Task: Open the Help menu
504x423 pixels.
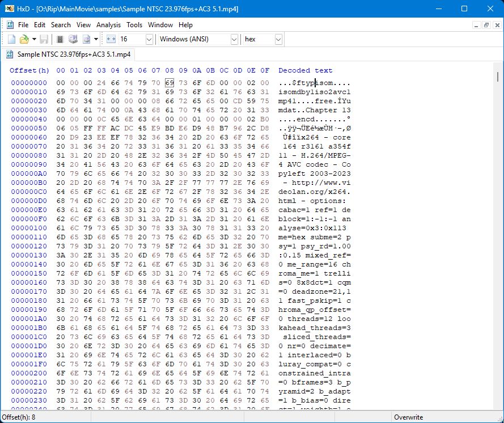Action: pyautogui.click(x=185, y=25)
